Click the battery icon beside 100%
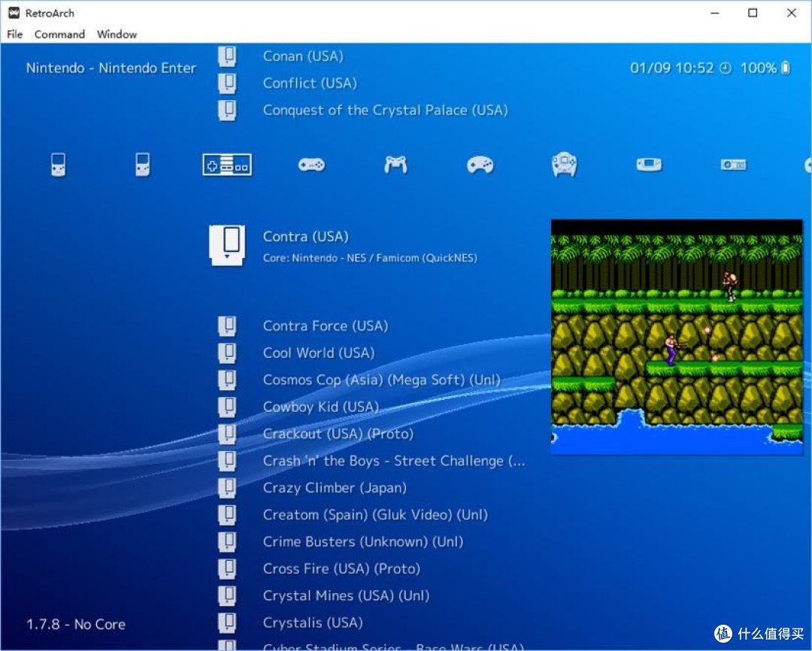 pos(786,68)
